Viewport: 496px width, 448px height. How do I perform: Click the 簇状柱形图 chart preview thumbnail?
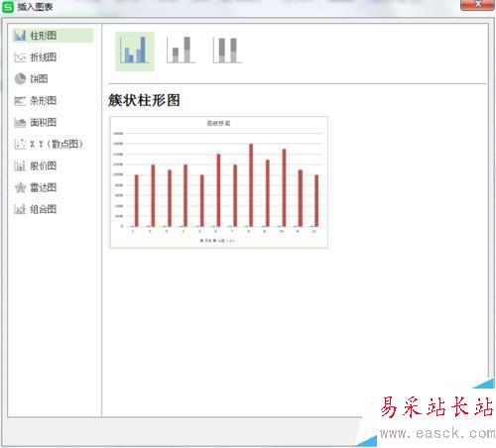point(218,182)
